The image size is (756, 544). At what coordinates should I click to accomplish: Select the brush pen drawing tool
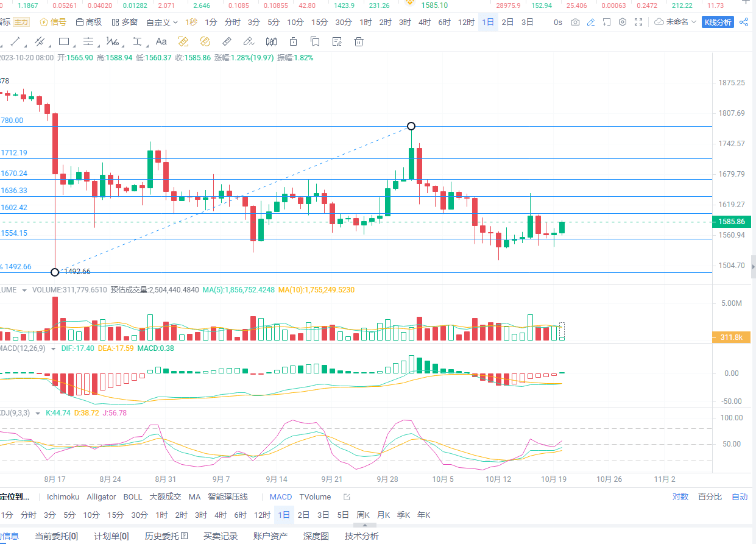click(x=248, y=41)
